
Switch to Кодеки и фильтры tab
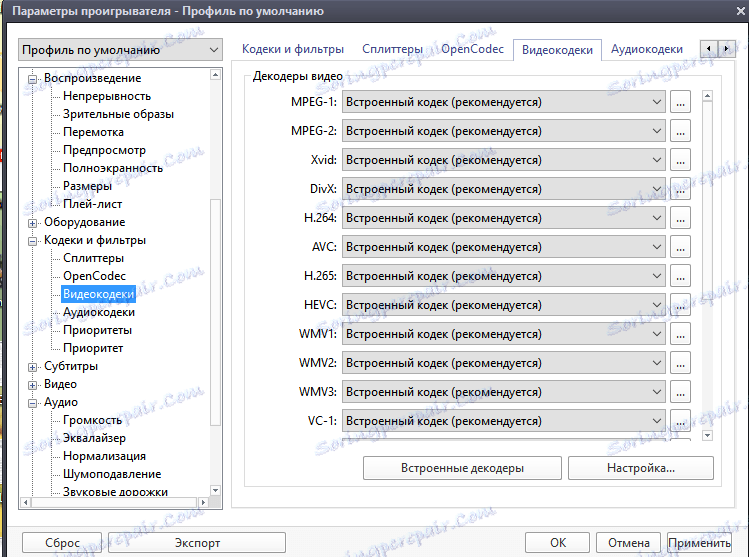293,49
